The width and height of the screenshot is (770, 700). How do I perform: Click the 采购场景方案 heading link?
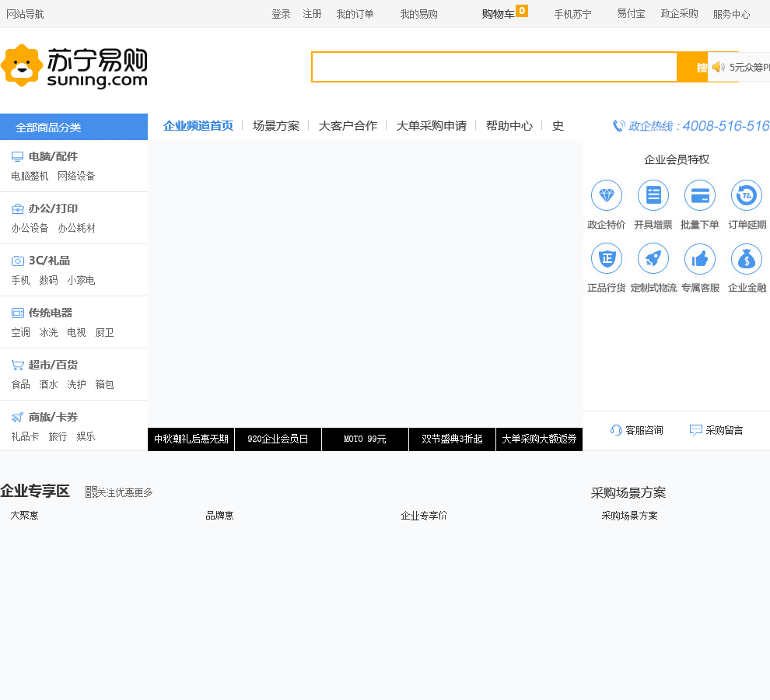pyautogui.click(x=628, y=492)
